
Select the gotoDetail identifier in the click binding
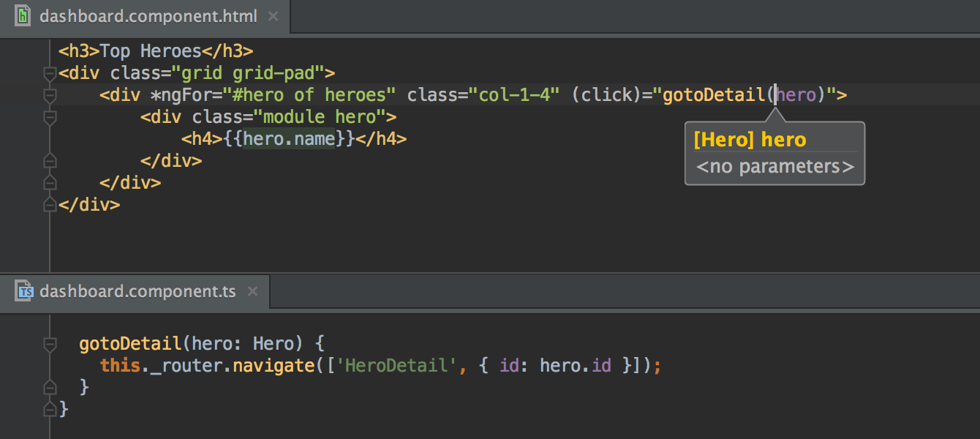pos(713,94)
